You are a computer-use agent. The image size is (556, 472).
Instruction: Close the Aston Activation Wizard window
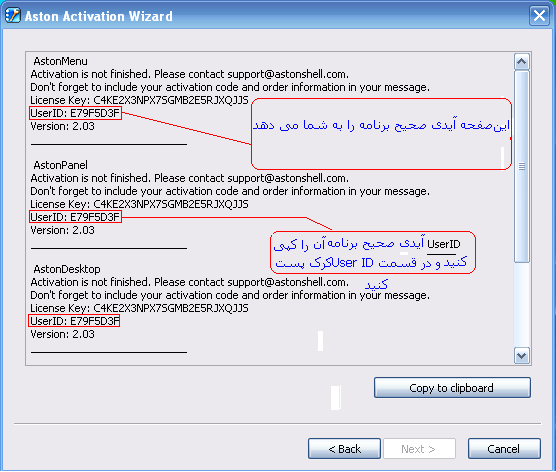click(539, 16)
